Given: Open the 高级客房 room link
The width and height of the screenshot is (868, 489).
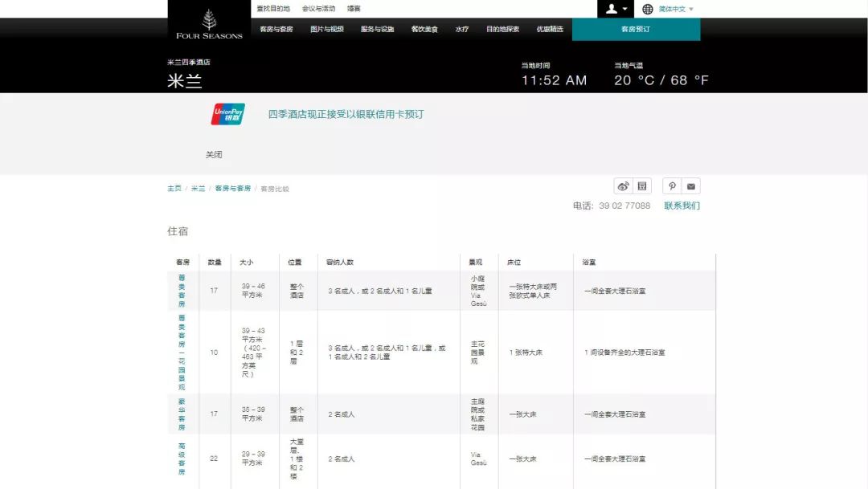Looking at the screenshot, I should point(182,458).
